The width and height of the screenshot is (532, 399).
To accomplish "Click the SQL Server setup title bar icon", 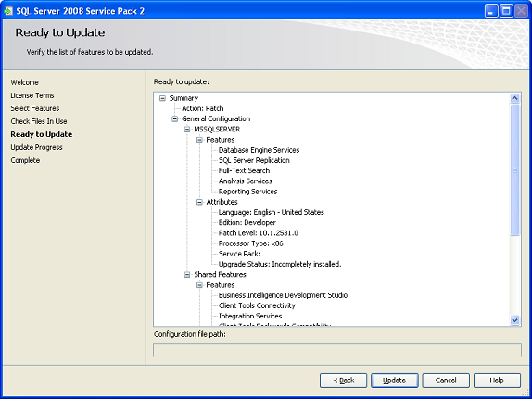I will click(x=8, y=11).
